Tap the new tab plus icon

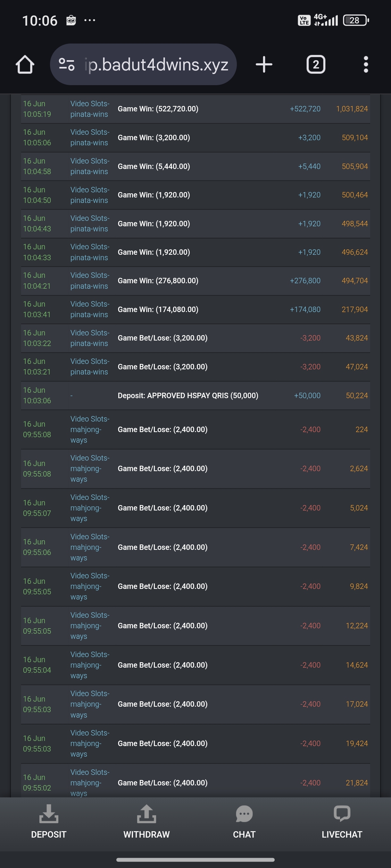coord(264,64)
